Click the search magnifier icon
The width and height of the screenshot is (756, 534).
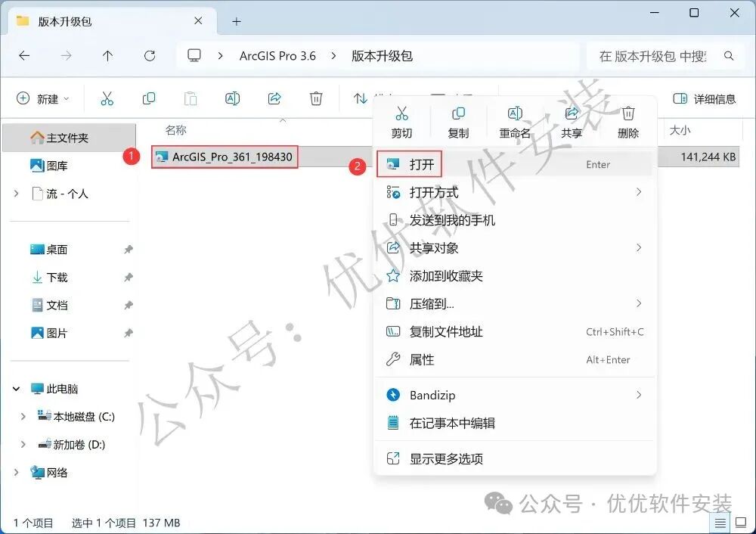pos(729,56)
